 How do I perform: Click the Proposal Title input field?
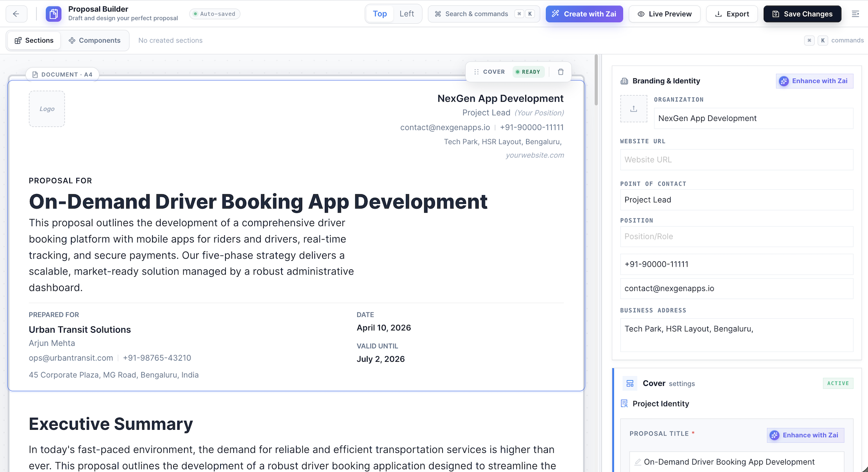click(736, 462)
